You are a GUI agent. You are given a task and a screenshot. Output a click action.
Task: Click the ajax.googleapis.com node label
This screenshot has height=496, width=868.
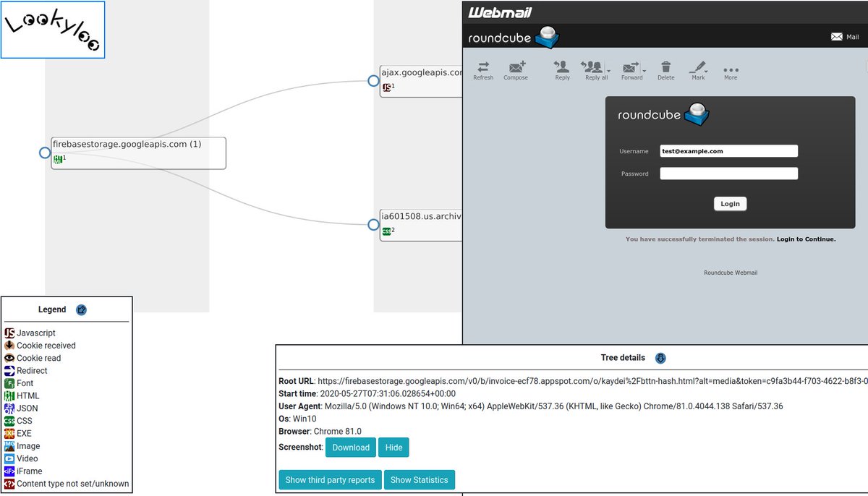tap(422, 72)
